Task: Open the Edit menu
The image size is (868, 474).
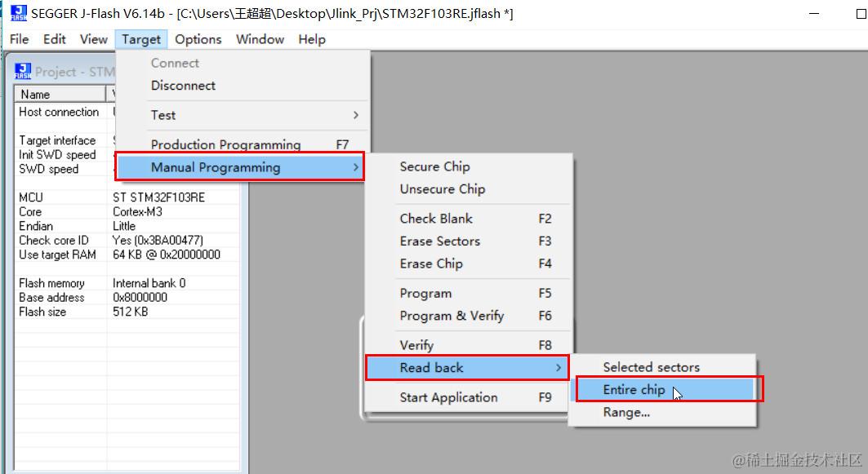Action: pos(55,39)
